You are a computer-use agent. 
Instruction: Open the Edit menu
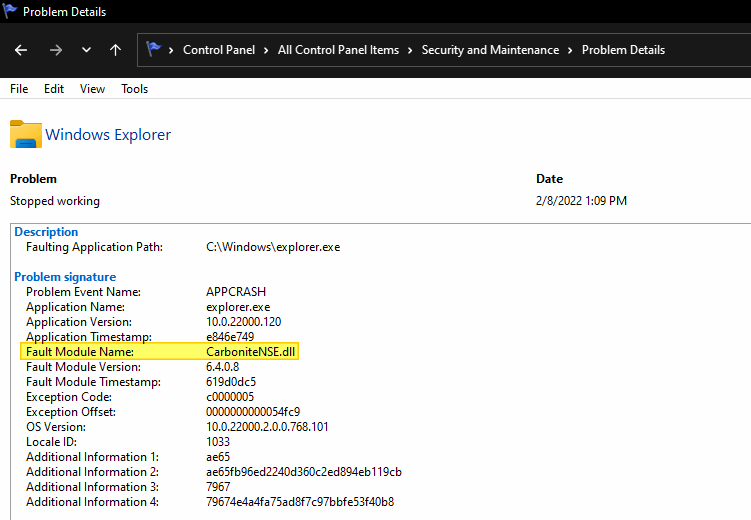[54, 89]
